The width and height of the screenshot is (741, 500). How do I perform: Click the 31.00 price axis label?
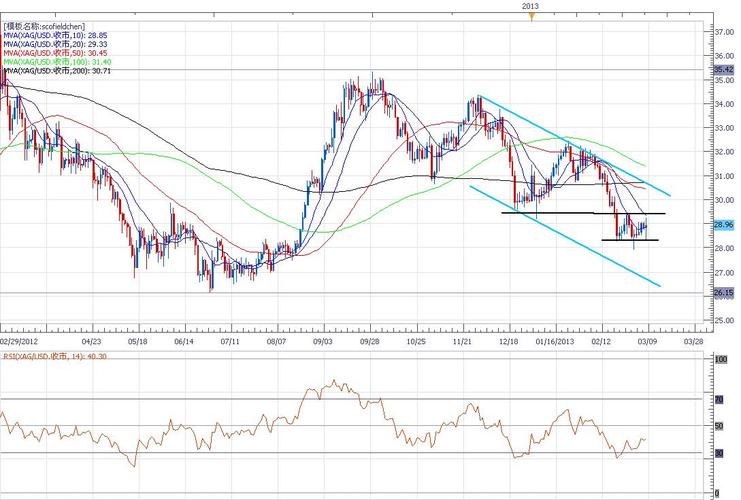724,176
